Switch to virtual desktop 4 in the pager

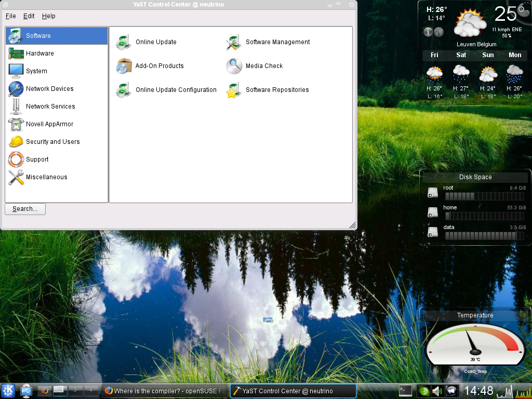point(91,391)
